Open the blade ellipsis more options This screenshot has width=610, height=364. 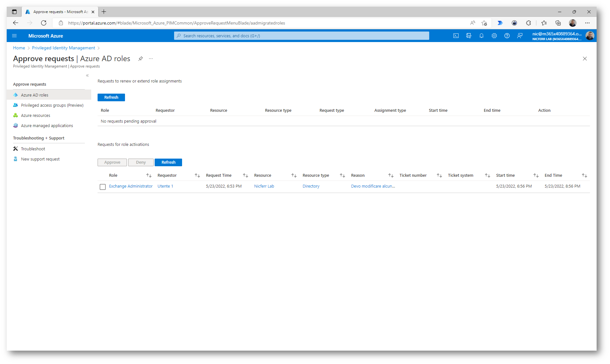151,59
